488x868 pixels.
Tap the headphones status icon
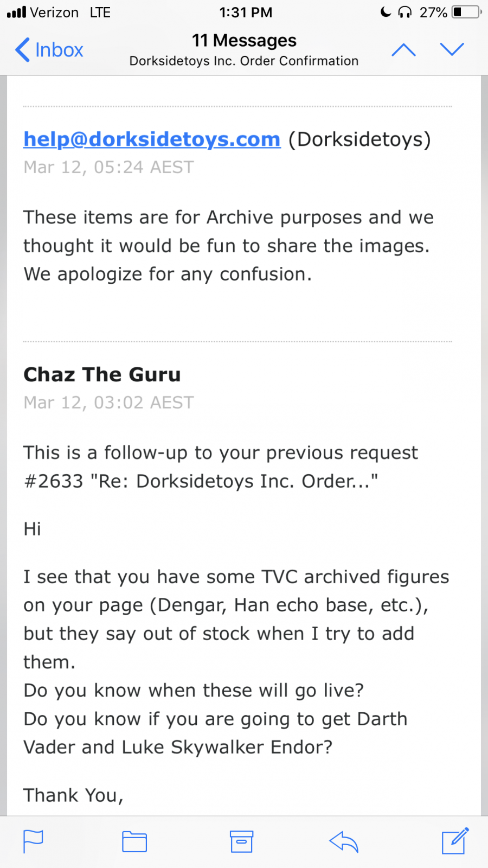404,12
